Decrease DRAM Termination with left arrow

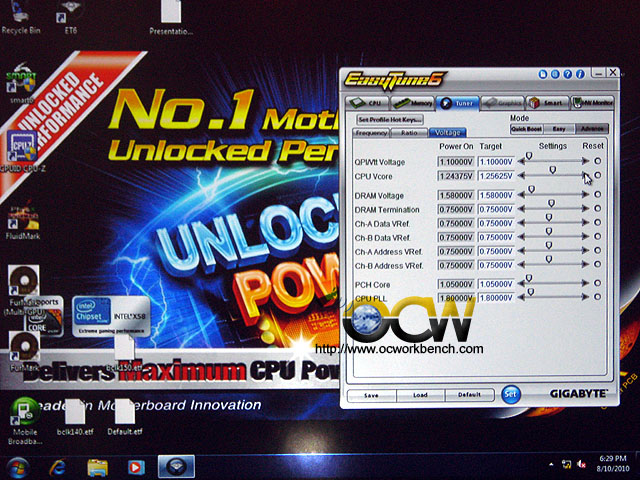tap(521, 209)
